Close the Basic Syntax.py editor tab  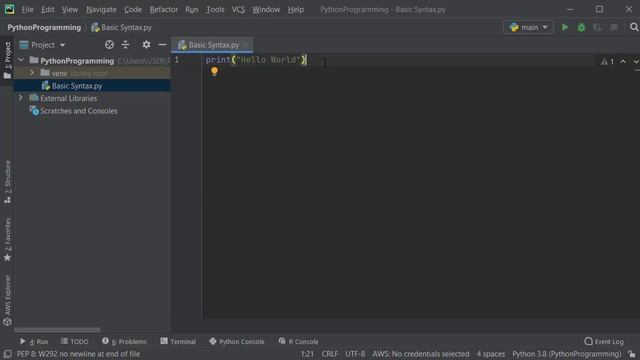(245, 44)
